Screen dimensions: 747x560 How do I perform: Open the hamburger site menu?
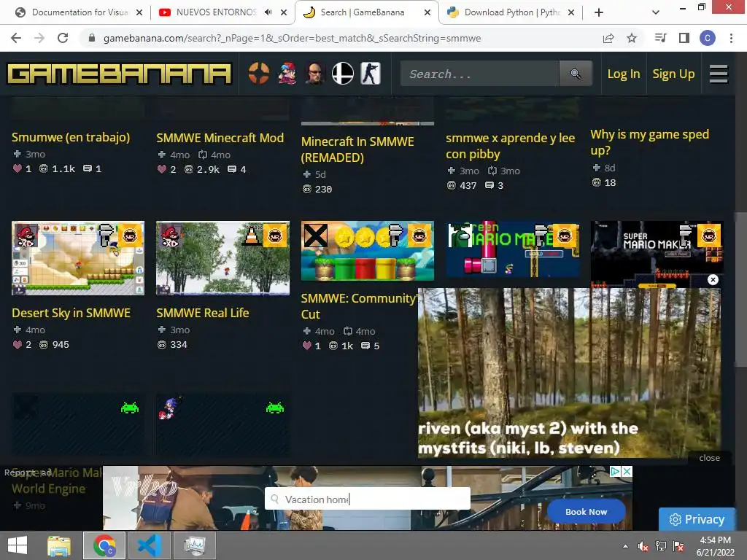(719, 74)
